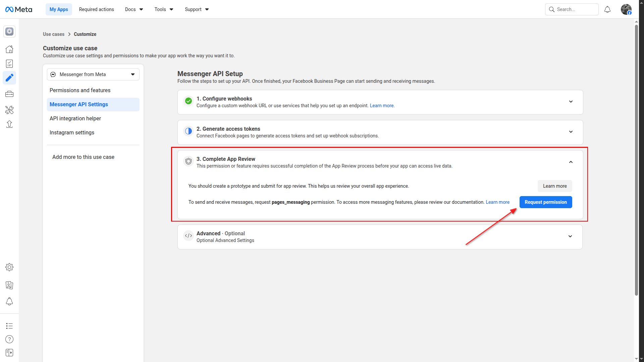644x362 pixels.
Task: Expand the Generate access tokens step
Action: click(x=571, y=132)
